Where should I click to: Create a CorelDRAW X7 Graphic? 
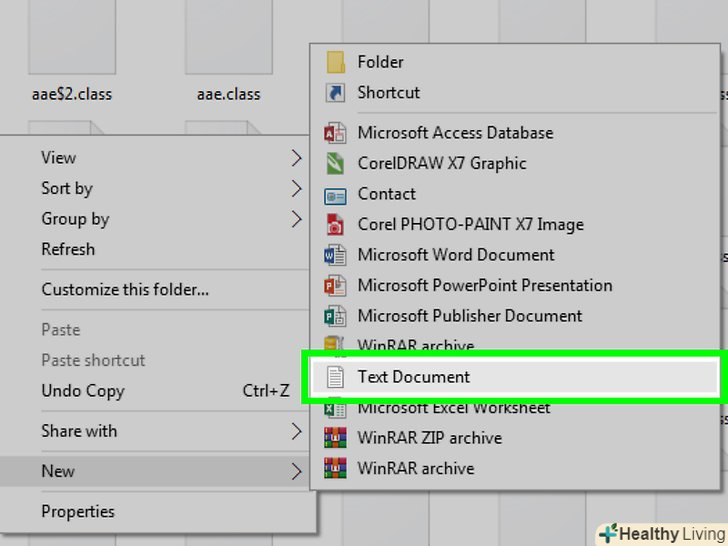click(x=515, y=163)
